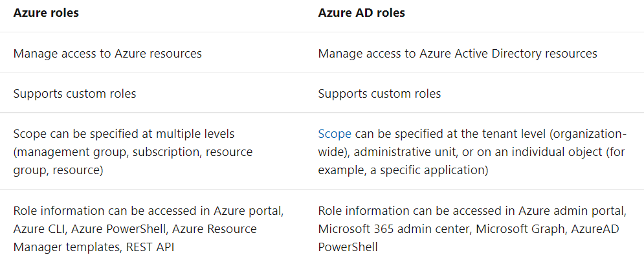Click the 'management group, subscription, resource' line
The width and height of the screenshot is (644, 266).
tap(133, 152)
